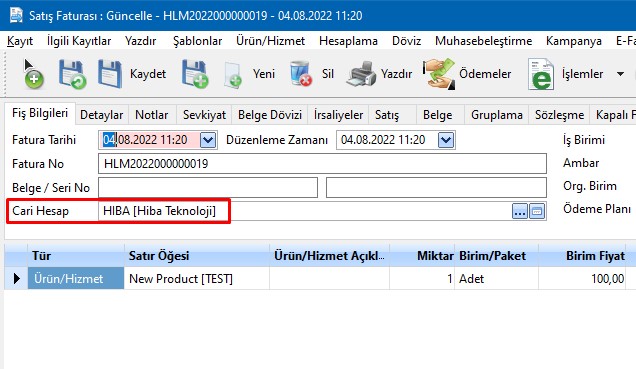The width and height of the screenshot is (636, 369).
Task: Switch to the İrsaliyeler tab
Action: (338, 115)
